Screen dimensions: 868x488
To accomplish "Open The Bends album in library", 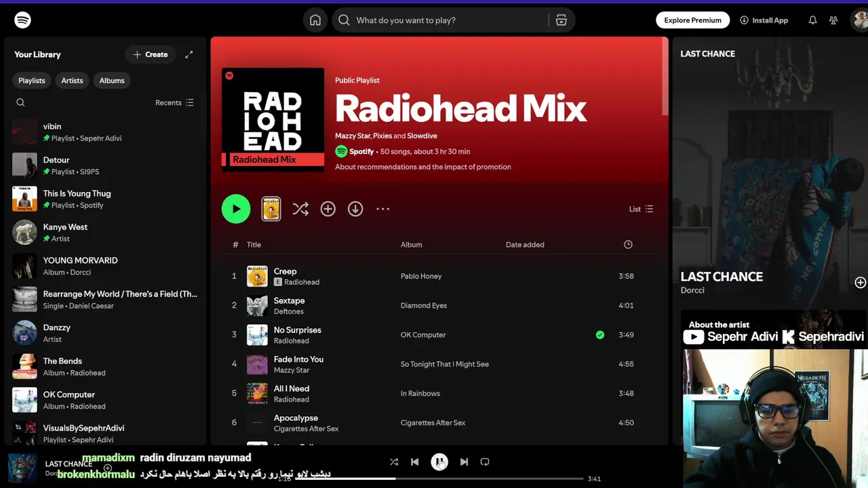I will click(x=105, y=367).
